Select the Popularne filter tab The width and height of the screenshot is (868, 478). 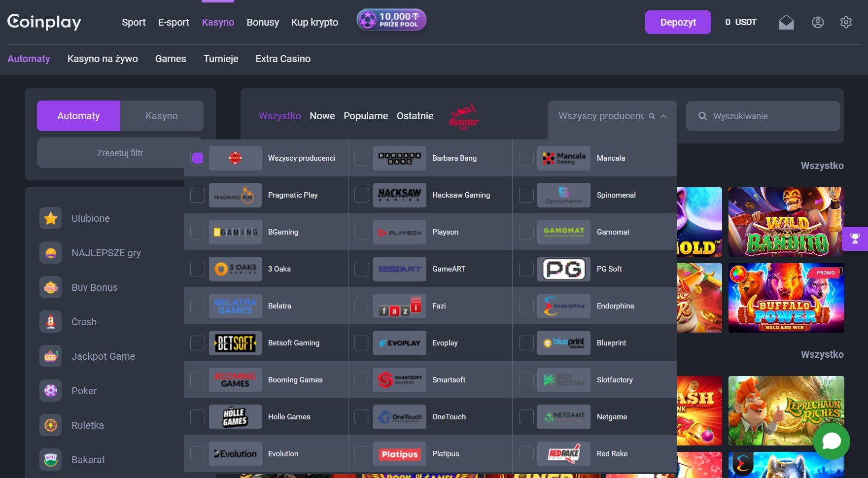366,116
